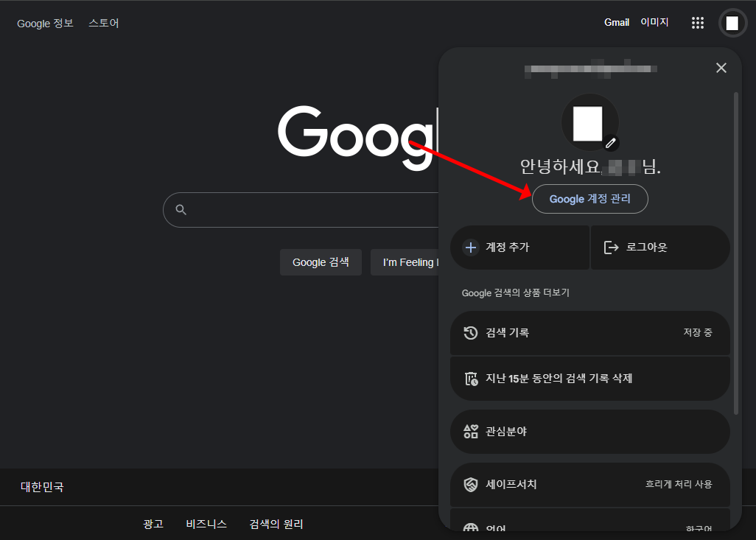756x540 pixels.
Task: Open the Google apps grid icon
Action: tap(697, 23)
